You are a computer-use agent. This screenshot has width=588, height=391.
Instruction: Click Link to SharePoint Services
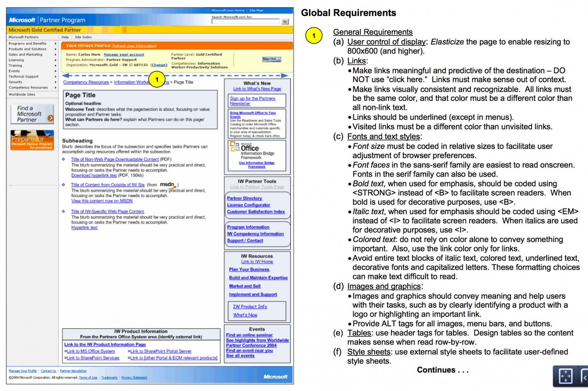[x=93, y=358]
